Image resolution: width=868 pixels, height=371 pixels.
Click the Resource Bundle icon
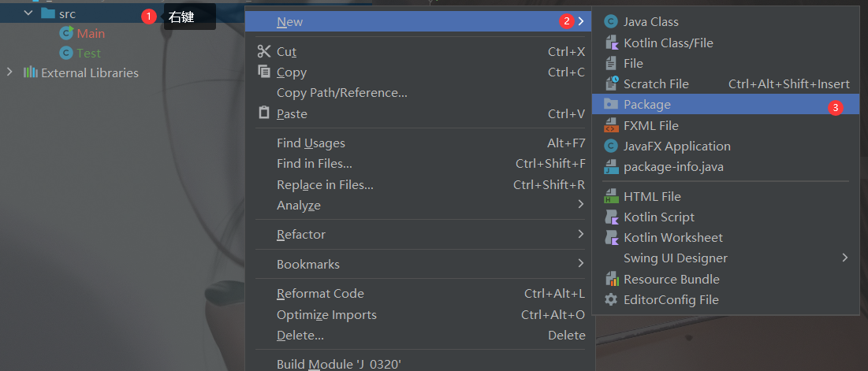pyautogui.click(x=611, y=279)
